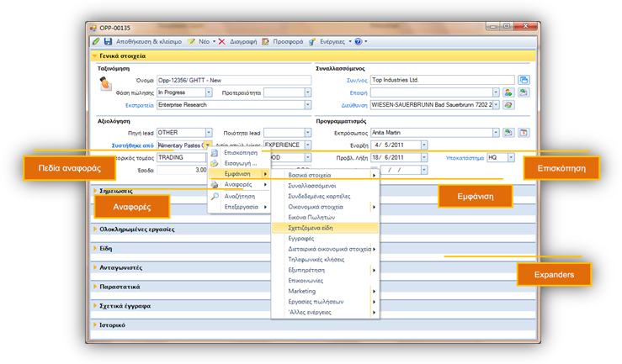Select Οικονομικά στοιχεία submenu item
Screen dimensions: 622x364
coord(325,207)
